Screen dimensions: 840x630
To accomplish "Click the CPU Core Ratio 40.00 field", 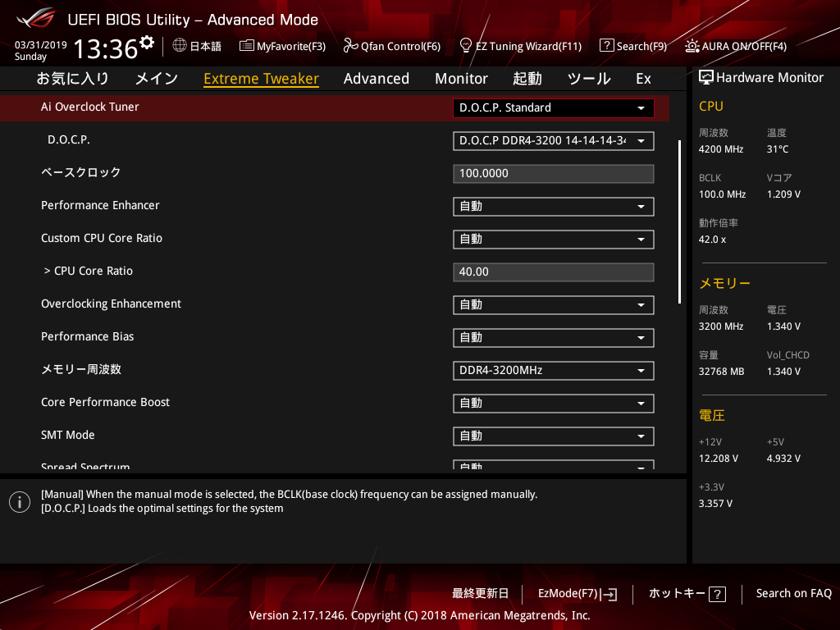I will coord(554,272).
